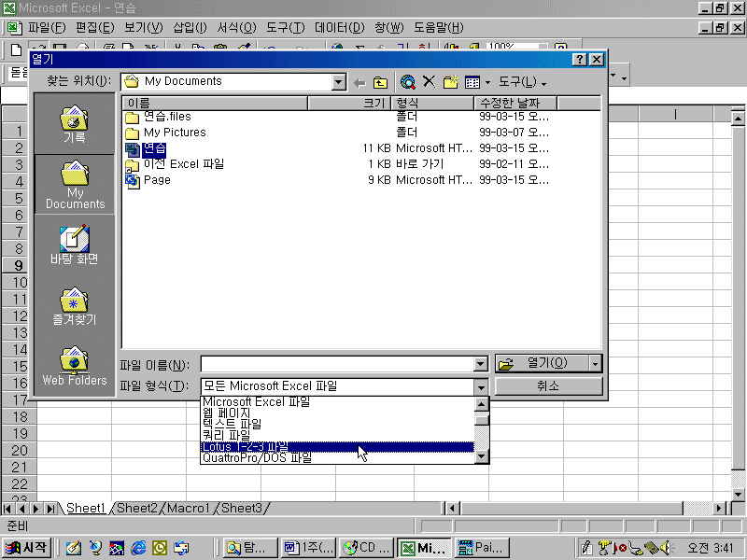Viewport: 747px width, 560px height.
Task: Click the file type list scrollbar thumb
Action: point(482,419)
